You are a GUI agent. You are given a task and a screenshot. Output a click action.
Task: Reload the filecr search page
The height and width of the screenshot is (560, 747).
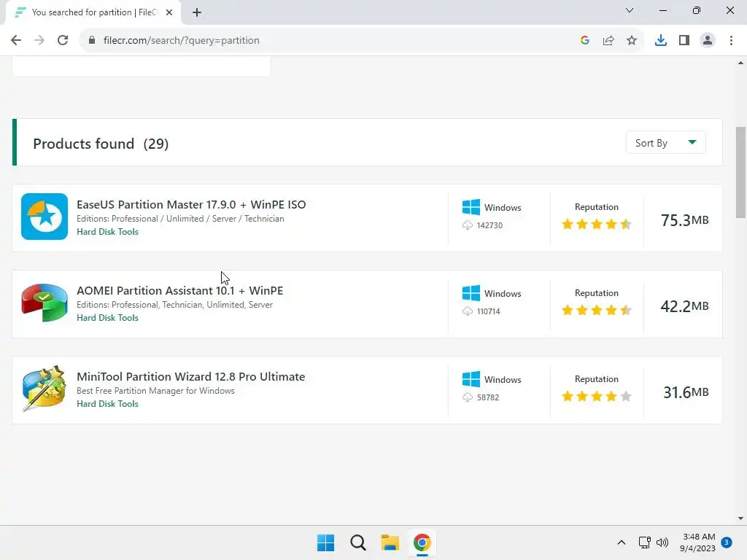tap(63, 41)
